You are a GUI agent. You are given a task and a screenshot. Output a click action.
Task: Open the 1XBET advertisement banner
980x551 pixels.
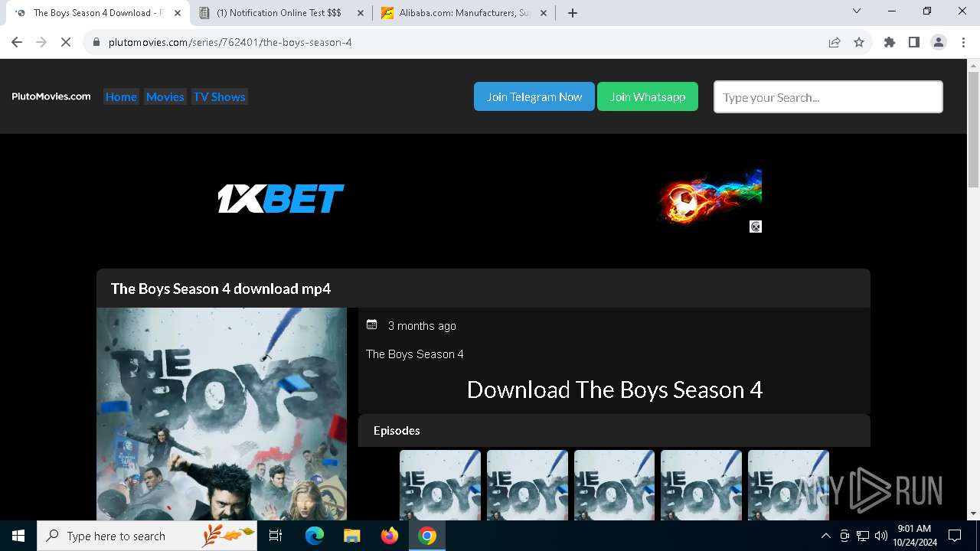483,199
